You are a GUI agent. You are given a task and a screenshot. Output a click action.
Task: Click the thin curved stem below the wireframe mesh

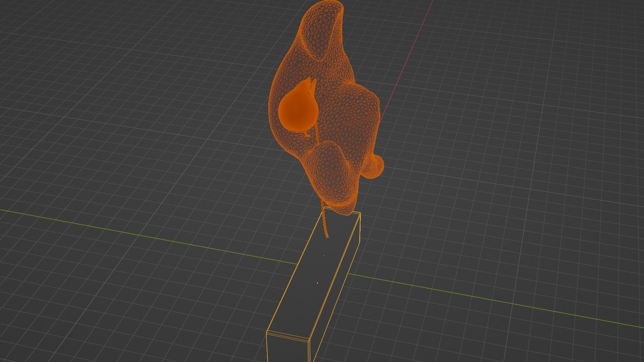tap(325, 220)
